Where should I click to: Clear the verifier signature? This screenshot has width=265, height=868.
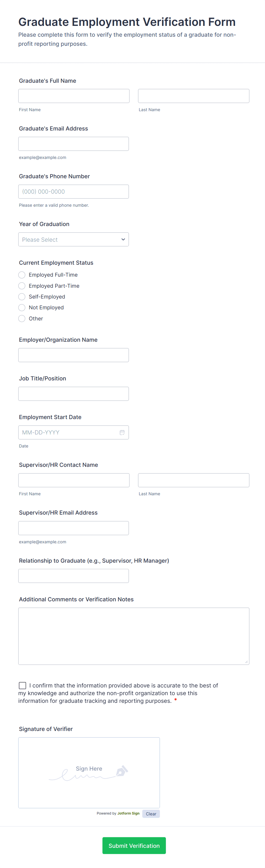[151, 814]
